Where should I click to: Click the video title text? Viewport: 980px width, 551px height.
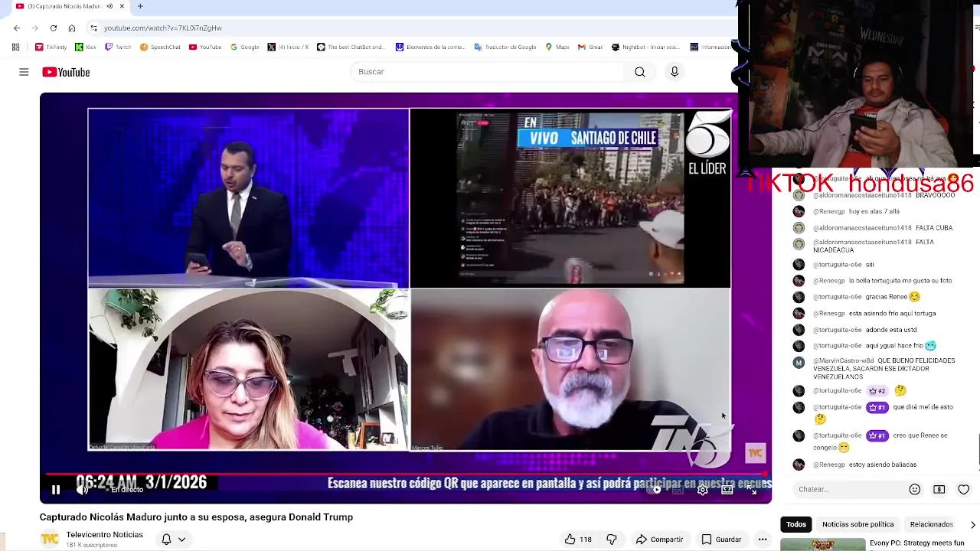[196, 517]
